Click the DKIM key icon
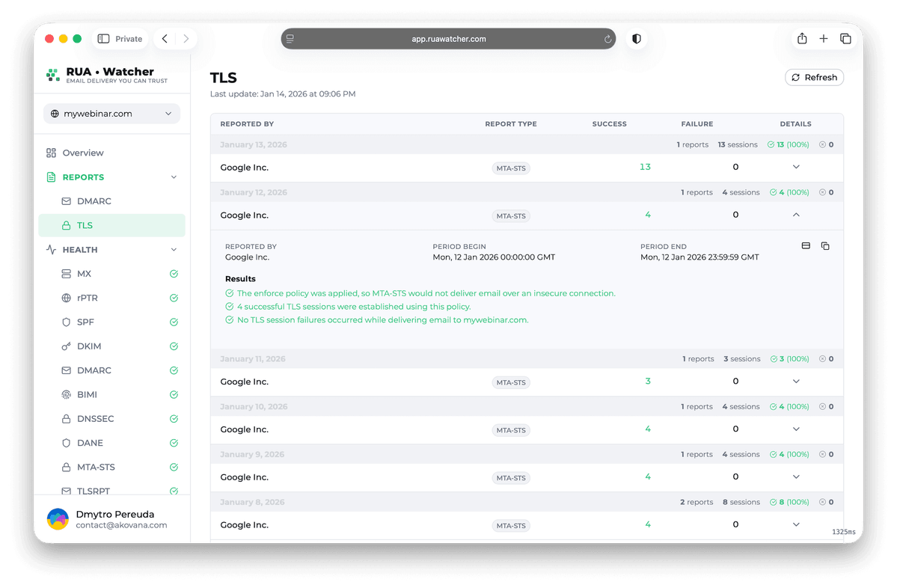Viewport: 897px width, 588px height. tap(67, 346)
